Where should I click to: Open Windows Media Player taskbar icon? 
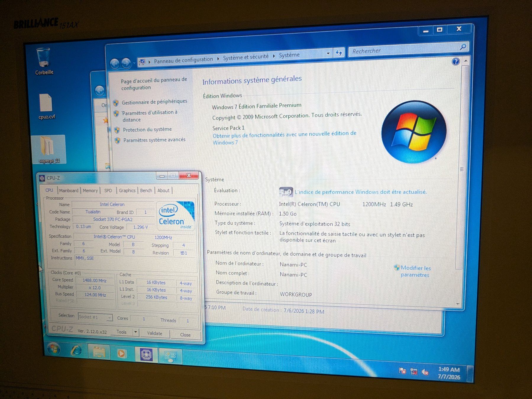pos(121,353)
